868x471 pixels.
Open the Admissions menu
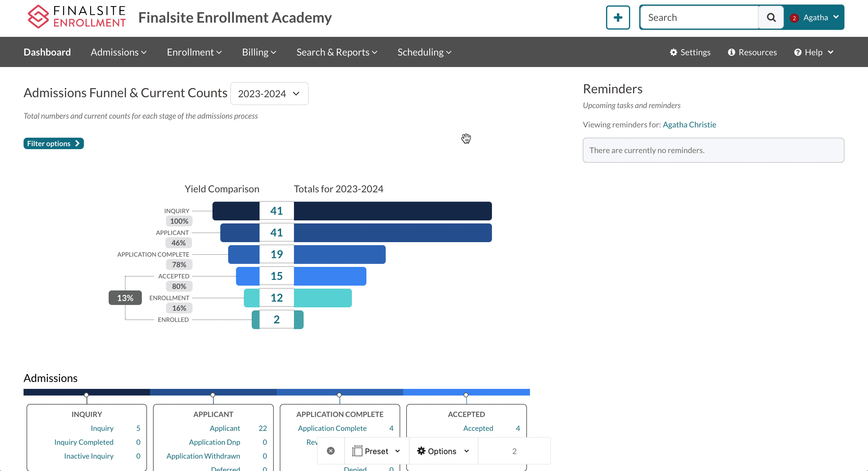pyautogui.click(x=119, y=52)
